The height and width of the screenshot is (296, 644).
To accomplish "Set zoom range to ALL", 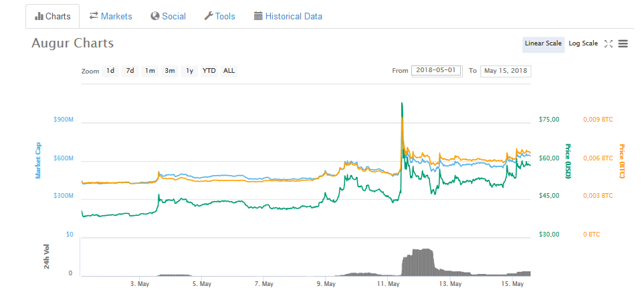I will (229, 71).
